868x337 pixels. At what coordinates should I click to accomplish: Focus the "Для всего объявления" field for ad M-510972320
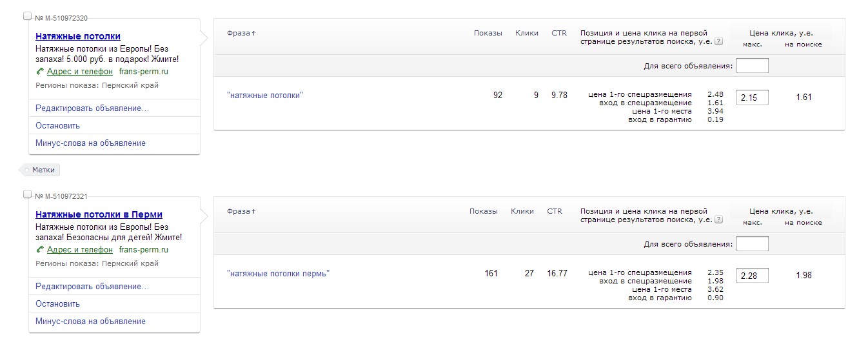(752, 66)
